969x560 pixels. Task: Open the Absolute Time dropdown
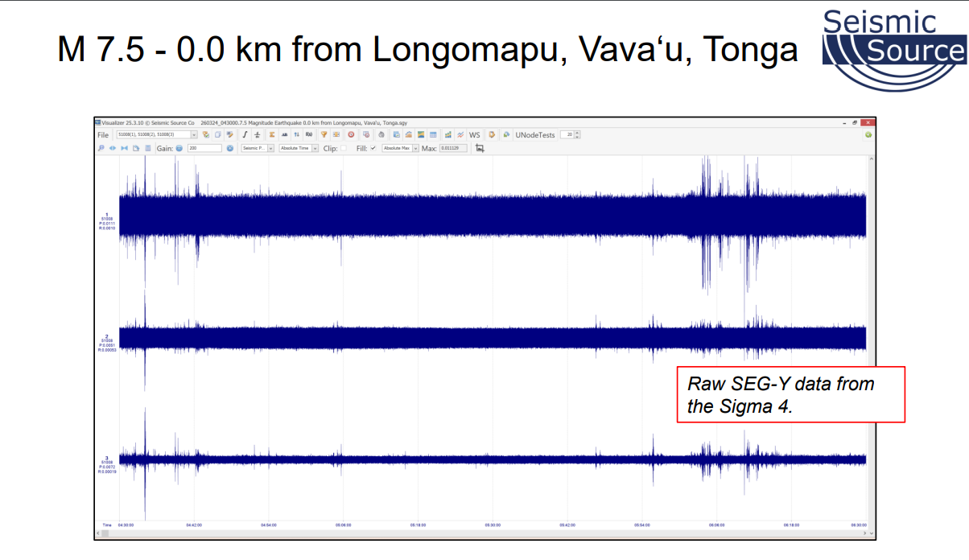(x=299, y=148)
